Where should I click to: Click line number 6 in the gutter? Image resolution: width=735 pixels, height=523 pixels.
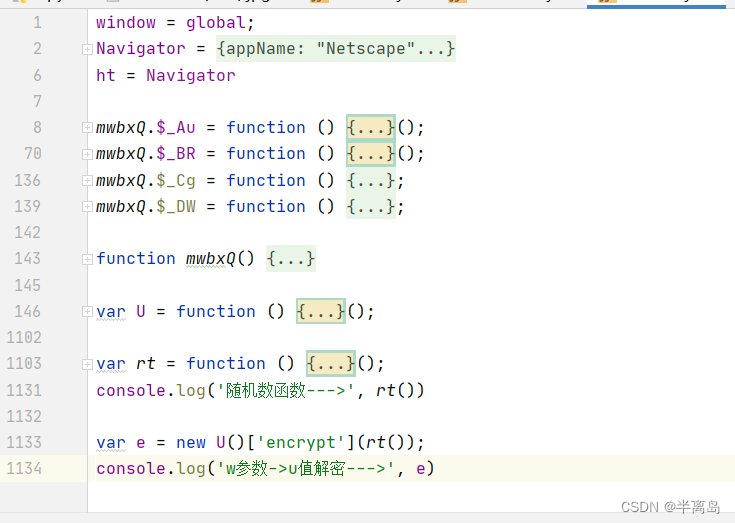(37, 75)
